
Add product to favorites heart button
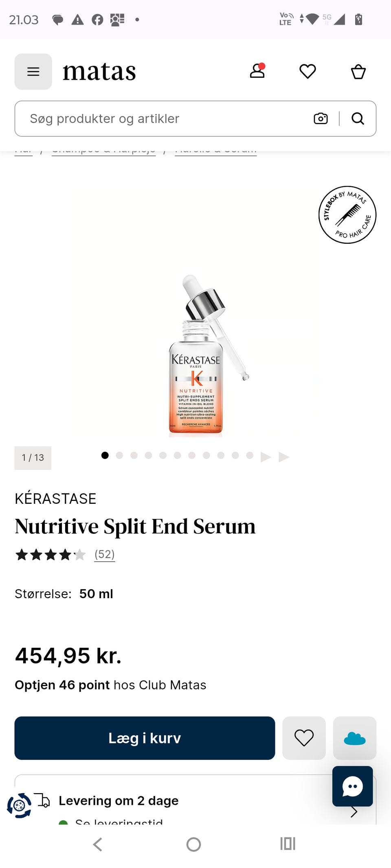pyautogui.click(x=304, y=738)
